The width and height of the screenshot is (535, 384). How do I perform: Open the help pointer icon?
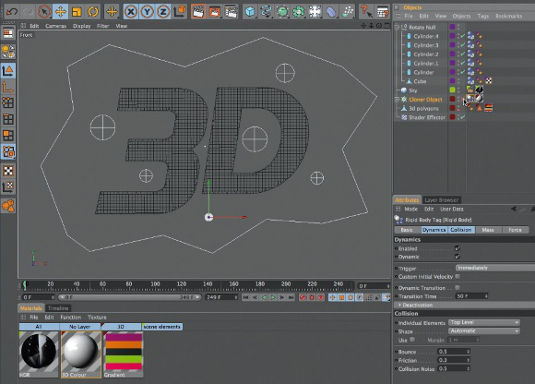[366, 12]
